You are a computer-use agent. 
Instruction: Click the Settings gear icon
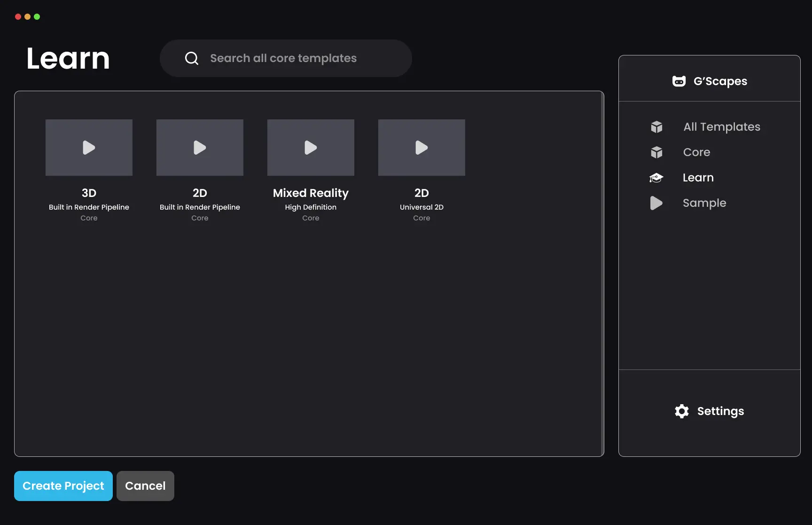pos(682,411)
